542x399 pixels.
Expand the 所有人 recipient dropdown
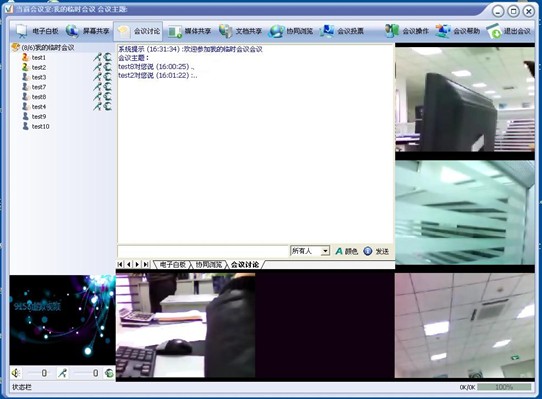click(x=325, y=251)
